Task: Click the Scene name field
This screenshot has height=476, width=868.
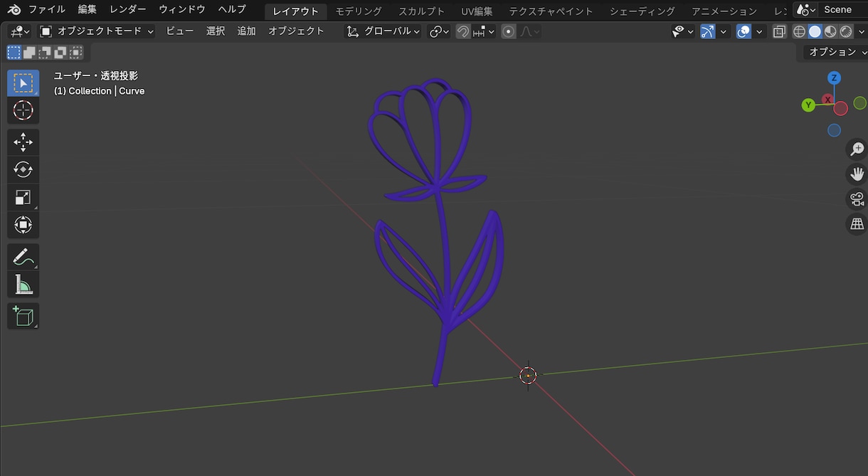Action: (x=842, y=10)
